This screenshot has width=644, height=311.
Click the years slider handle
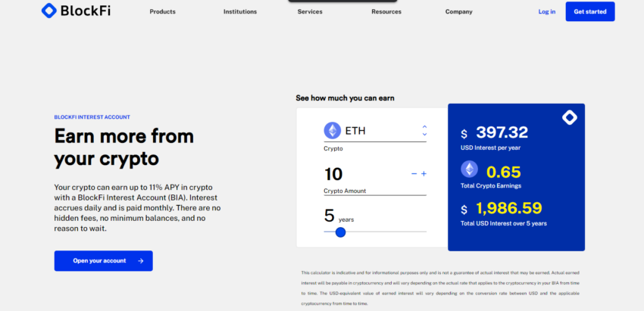pos(340,232)
